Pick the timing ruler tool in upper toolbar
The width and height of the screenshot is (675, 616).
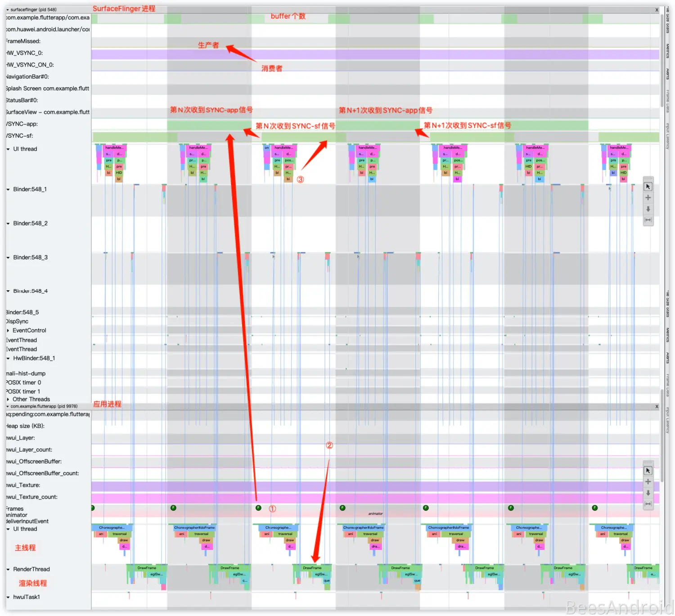point(648,220)
